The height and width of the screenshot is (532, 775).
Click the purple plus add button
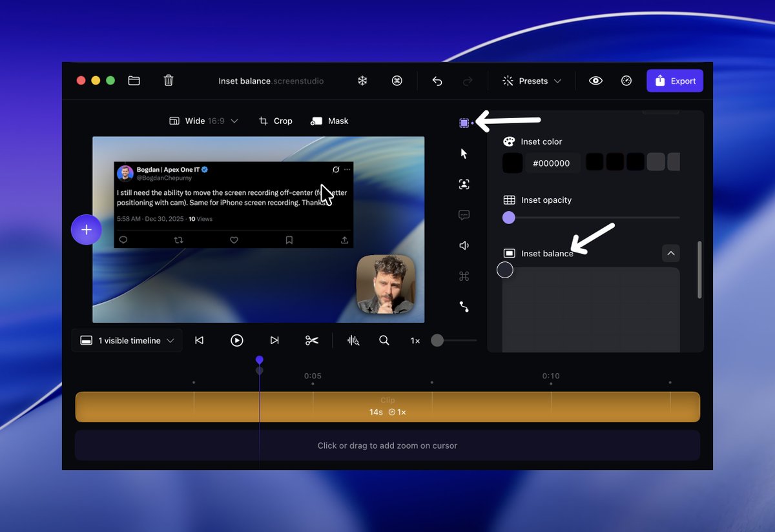point(87,230)
